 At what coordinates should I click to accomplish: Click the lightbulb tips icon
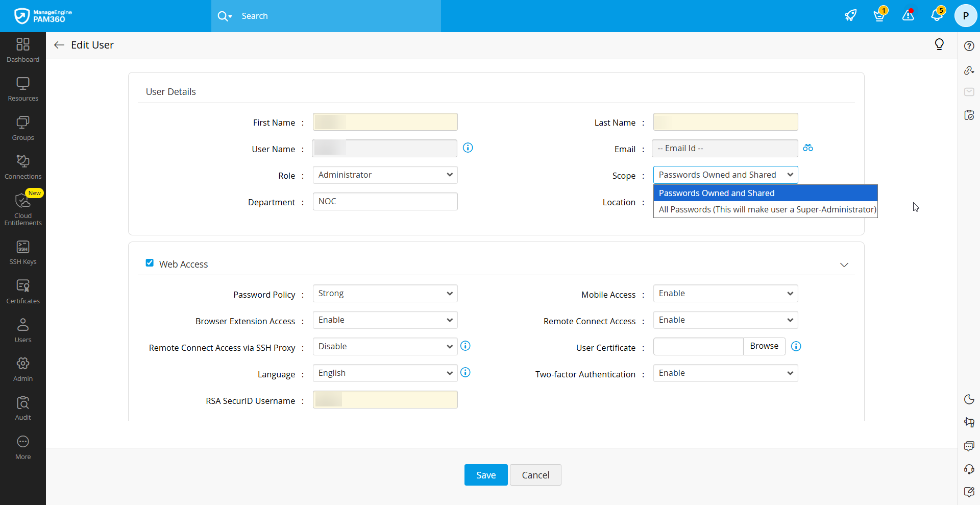tap(939, 45)
